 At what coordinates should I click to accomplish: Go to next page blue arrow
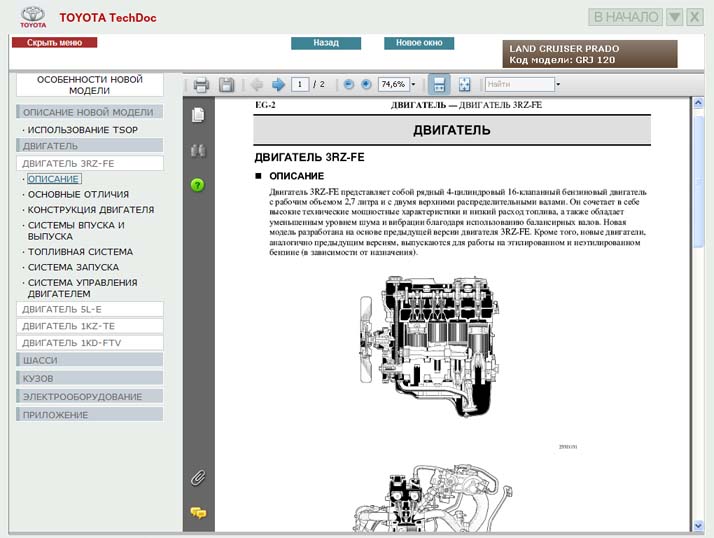tap(278, 84)
